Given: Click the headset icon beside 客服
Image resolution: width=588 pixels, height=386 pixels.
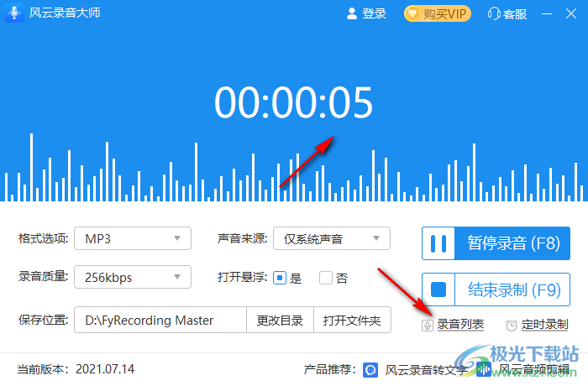Looking at the screenshot, I should tap(494, 14).
